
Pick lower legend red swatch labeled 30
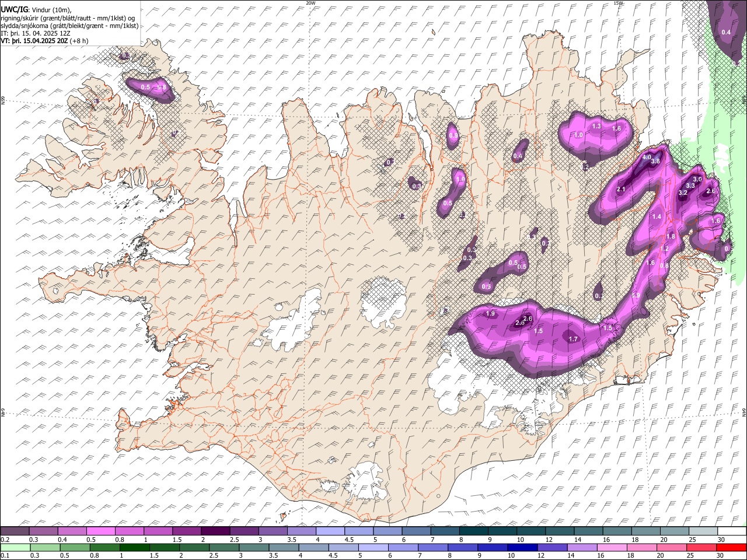(x=731, y=547)
